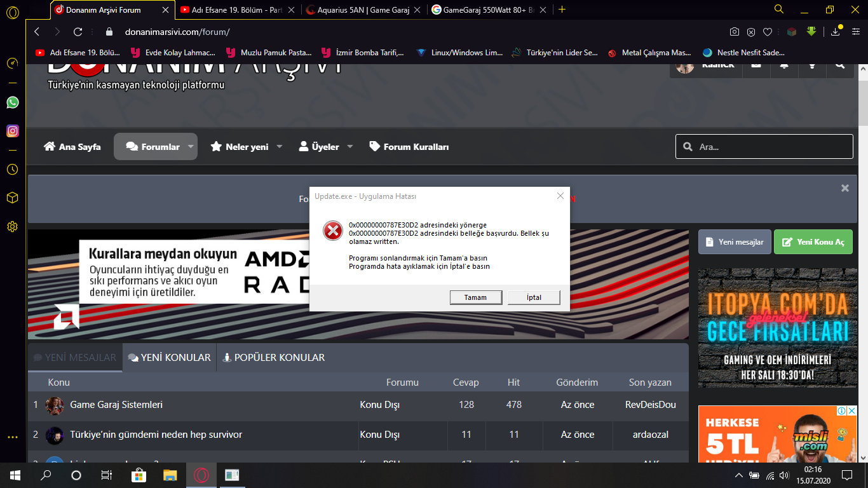Open Extensions cube icon in sidebar

click(x=13, y=198)
